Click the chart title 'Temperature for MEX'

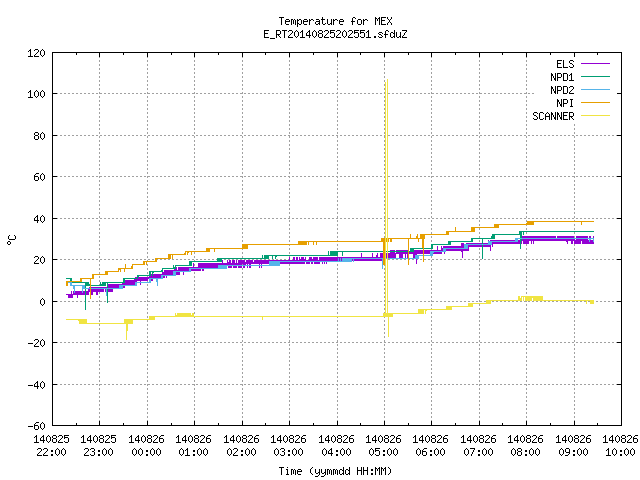point(335,21)
